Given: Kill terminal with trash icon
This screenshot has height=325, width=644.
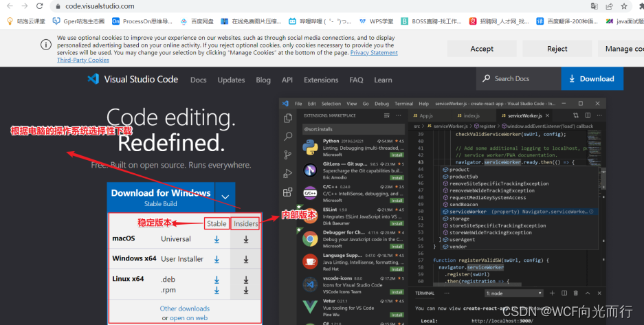Looking at the screenshot, I should tap(576, 293).
